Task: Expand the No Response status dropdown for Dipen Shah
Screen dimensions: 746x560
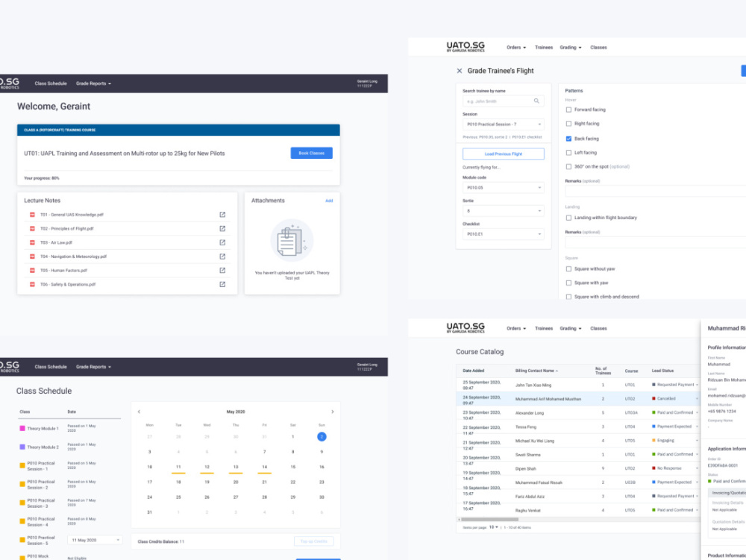Action: pos(697,468)
